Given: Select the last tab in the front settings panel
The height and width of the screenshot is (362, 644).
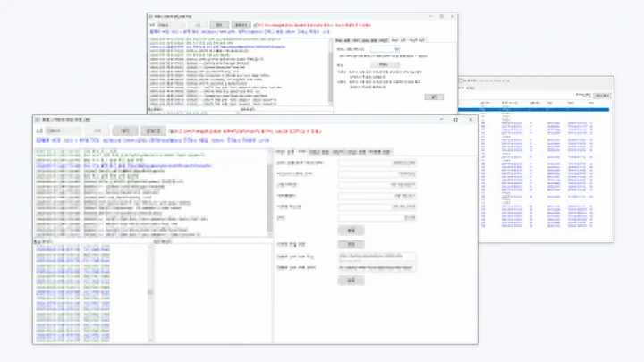Looking at the screenshot, I should coord(378,152).
